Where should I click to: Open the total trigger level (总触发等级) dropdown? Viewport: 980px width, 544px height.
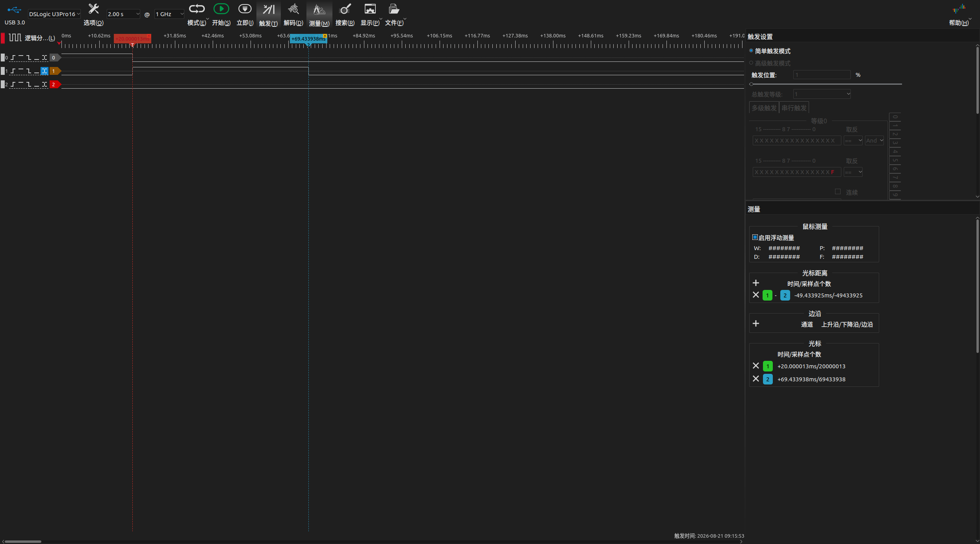[x=822, y=94]
